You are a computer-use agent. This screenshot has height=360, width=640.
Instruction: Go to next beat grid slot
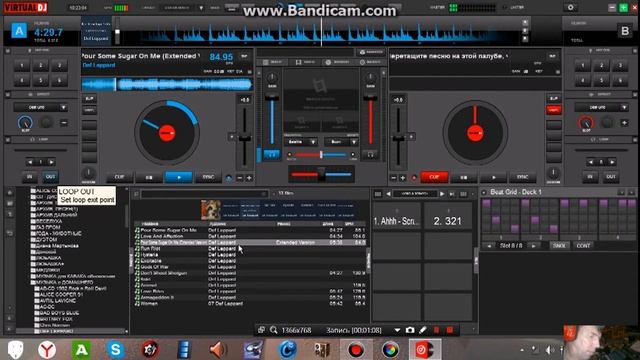(533, 246)
